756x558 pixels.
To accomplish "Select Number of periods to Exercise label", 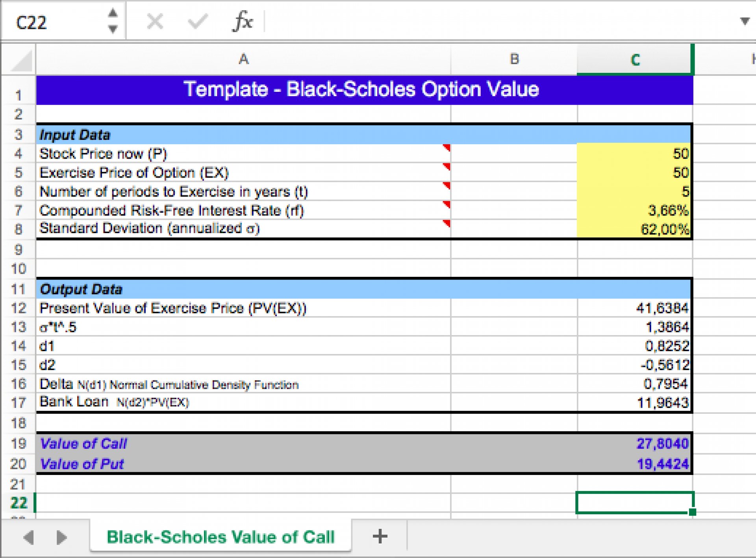I will pos(174,191).
